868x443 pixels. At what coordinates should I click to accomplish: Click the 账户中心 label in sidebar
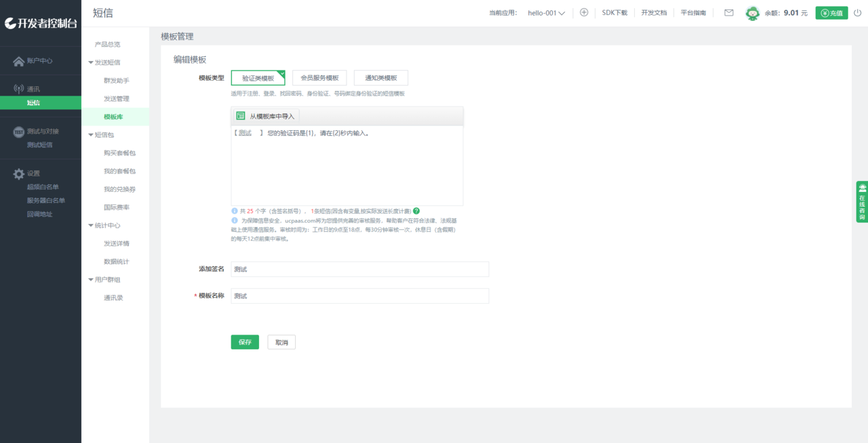[x=40, y=61]
